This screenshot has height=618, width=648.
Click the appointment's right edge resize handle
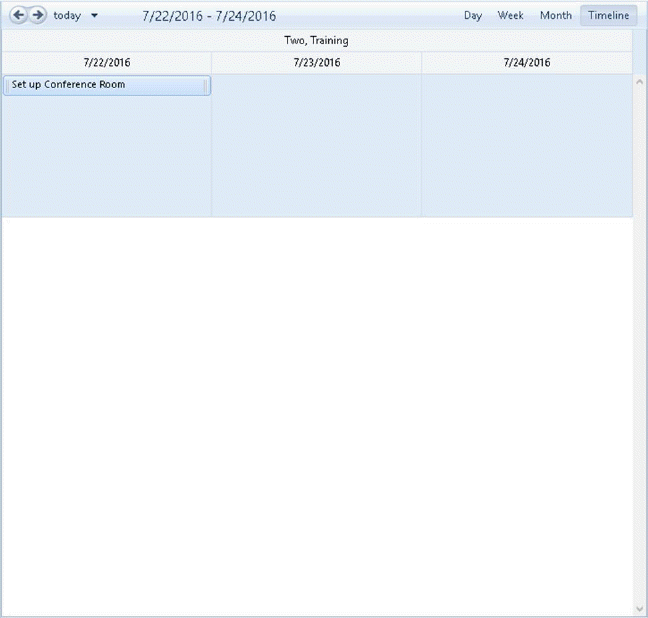coord(206,85)
